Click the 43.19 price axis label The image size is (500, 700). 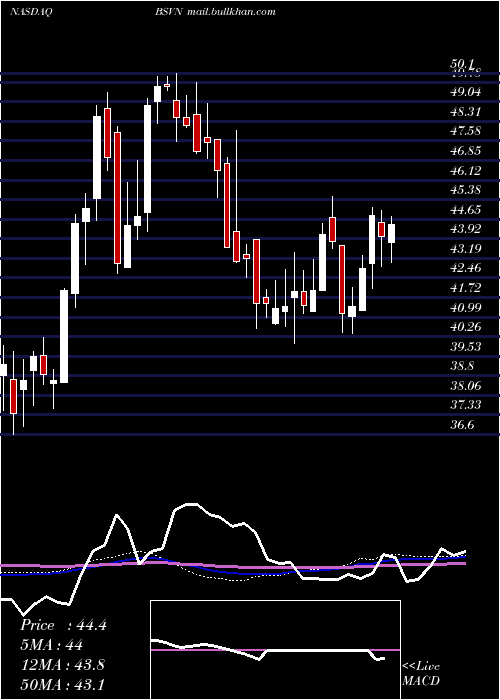[466, 249]
